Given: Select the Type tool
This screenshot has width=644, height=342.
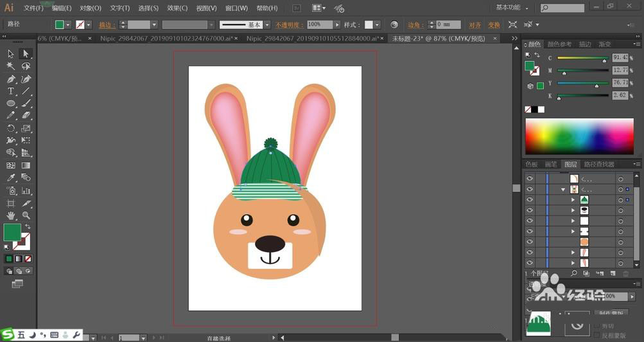Looking at the screenshot, I should click(x=11, y=91).
